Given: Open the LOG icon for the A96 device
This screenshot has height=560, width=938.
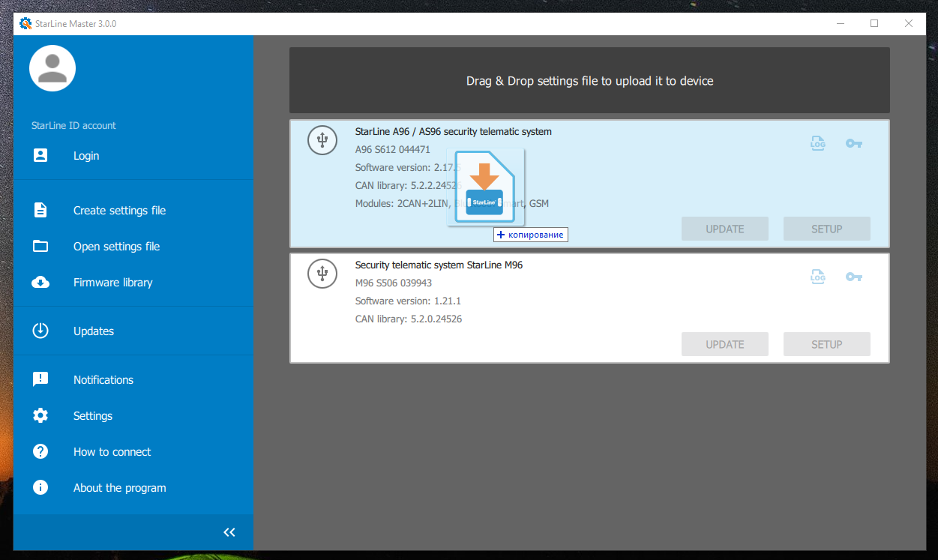Looking at the screenshot, I should tap(818, 143).
